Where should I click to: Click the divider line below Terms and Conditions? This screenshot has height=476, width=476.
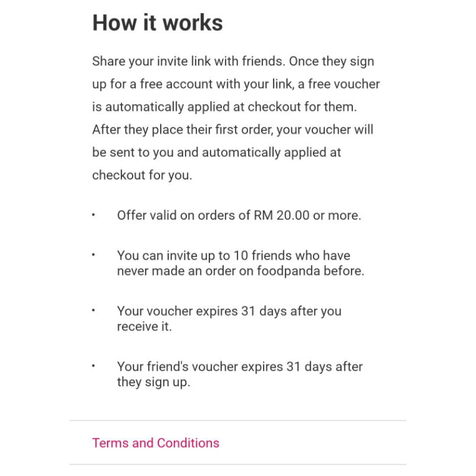(x=238, y=464)
